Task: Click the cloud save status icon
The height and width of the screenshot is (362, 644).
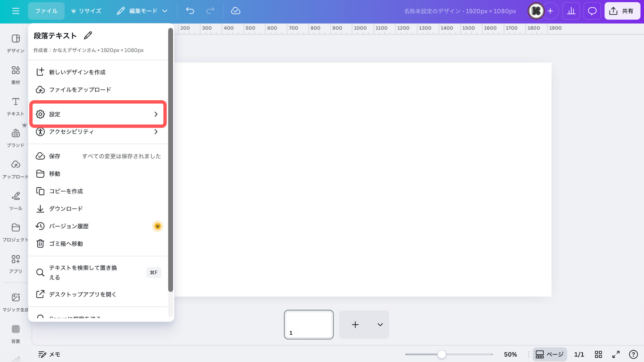Action: click(x=236, y=11)
